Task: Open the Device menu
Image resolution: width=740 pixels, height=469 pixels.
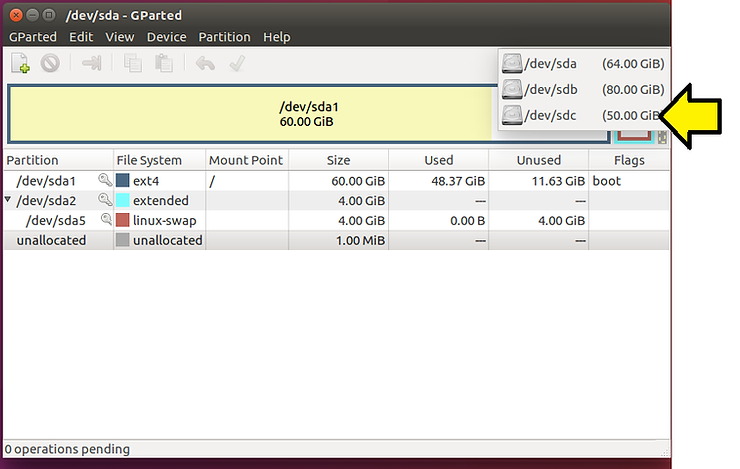Action: (x=166, y=37)
